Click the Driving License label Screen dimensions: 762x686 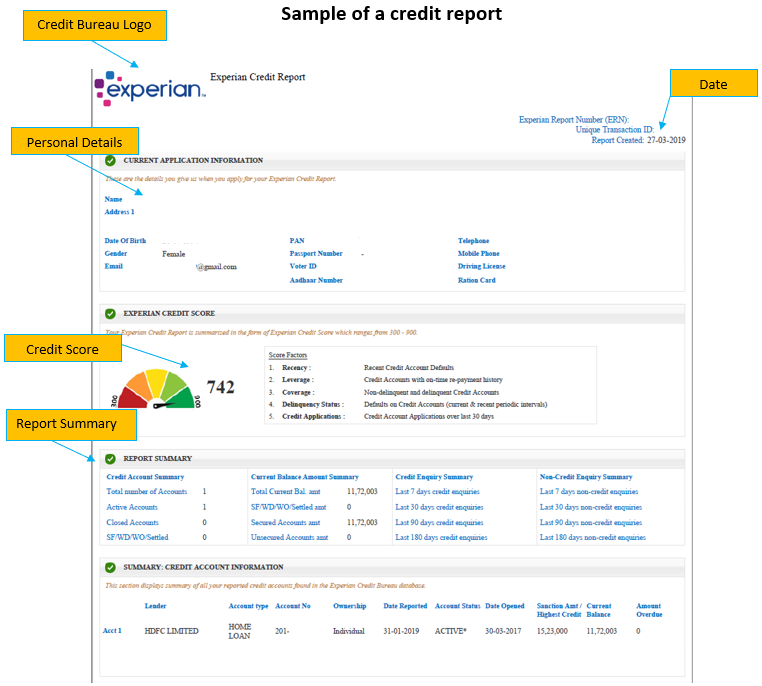click(x=481, y=266)
